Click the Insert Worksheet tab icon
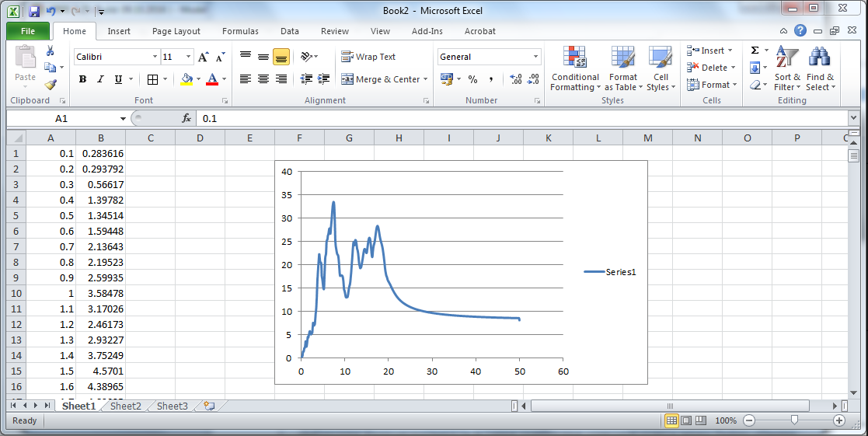The image size is (868, 436). tap(209, 406)
